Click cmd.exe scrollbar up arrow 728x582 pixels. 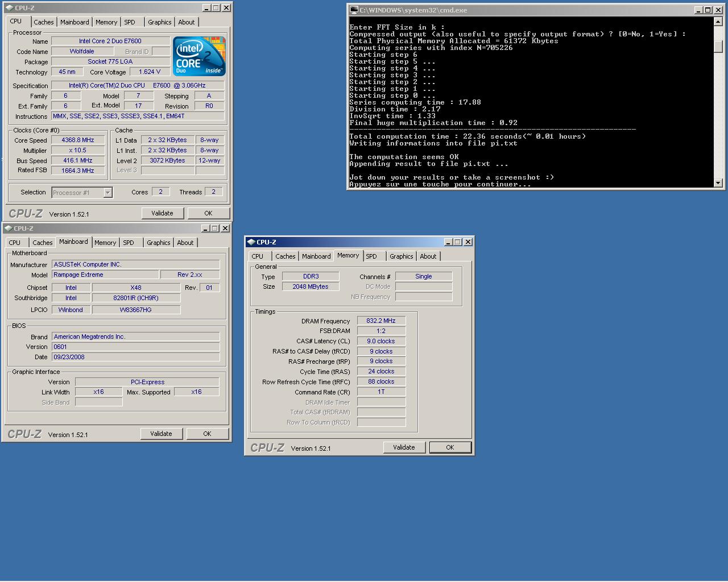tap(718, 22)
